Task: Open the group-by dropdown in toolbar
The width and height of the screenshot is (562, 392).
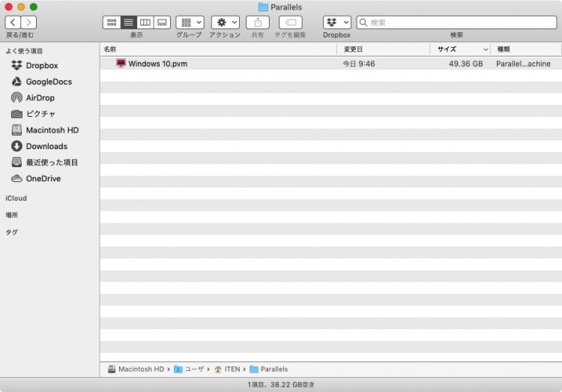Action: click(x=190, y=22)
